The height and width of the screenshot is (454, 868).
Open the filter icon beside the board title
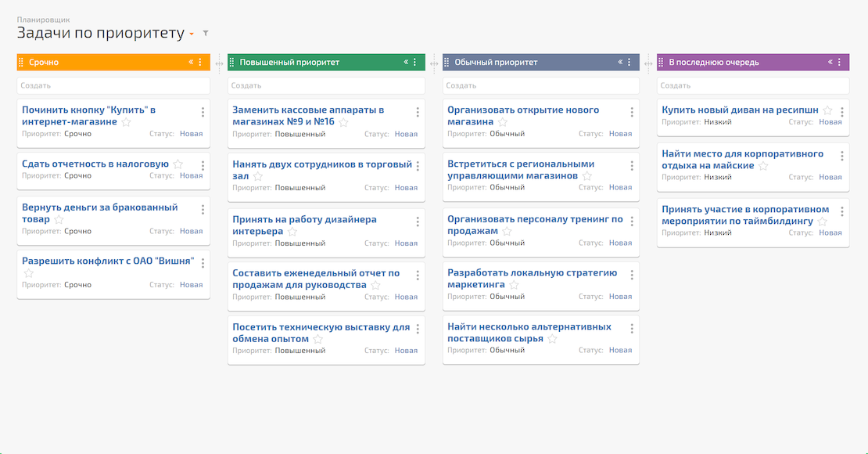pyautogui.click(x=206, y=34)
